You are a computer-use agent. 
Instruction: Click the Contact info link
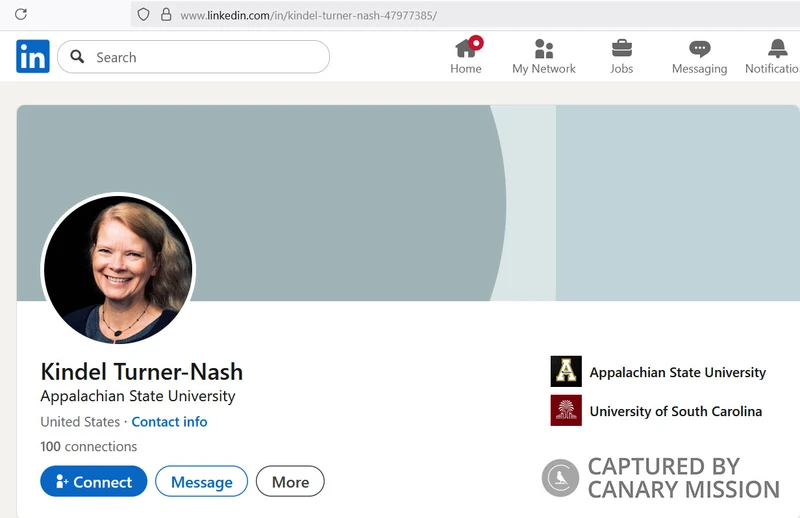coord(169,422)
